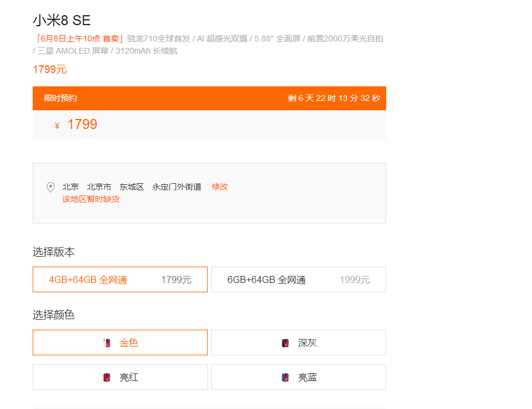The image size is (532, 409).
Task: Select the 4GB+64GB 全网通 version
Action: tap(120, 279)
